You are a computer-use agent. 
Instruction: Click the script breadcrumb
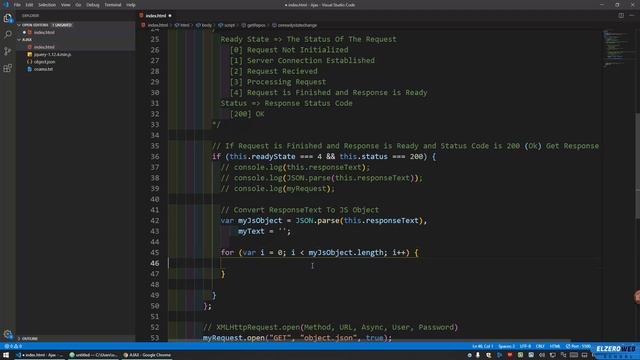point(229,25)
